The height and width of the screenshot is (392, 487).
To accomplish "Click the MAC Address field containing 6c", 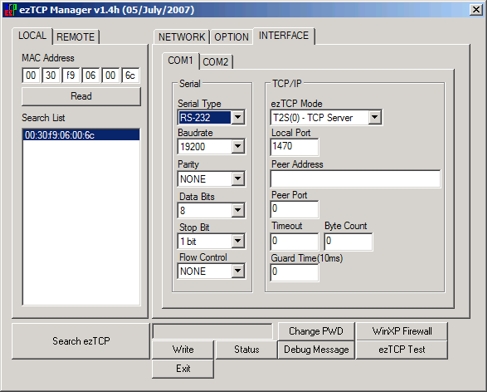I will point(130,75).
